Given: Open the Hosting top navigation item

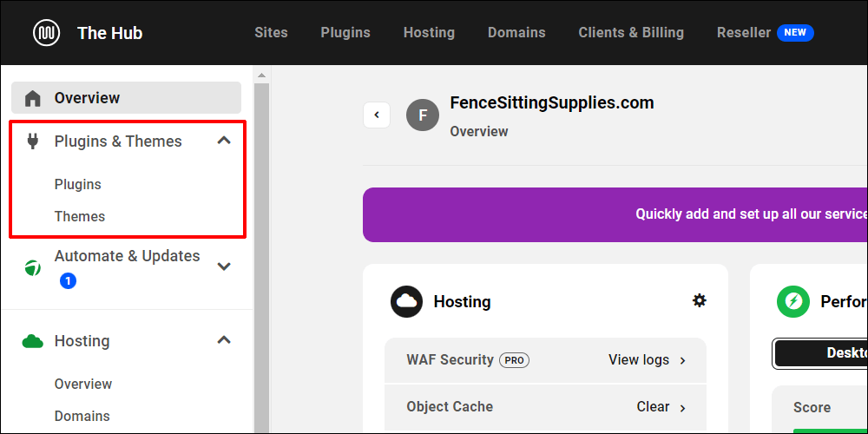Looking at the screenshot, I should pyautogui.click(x=429, y=33).
